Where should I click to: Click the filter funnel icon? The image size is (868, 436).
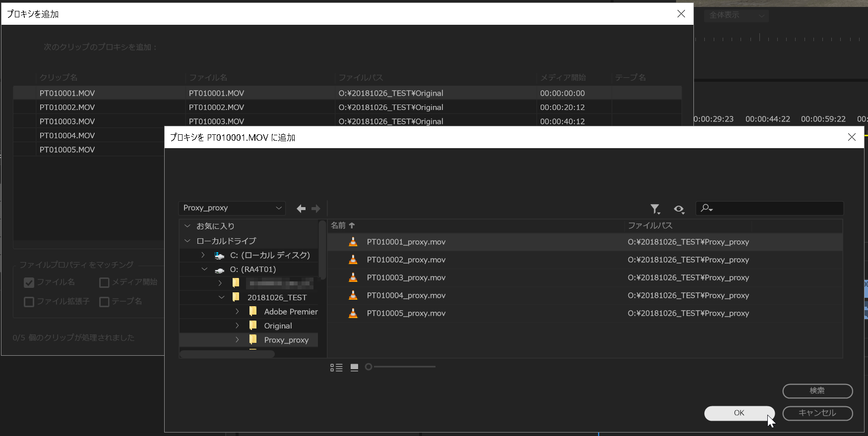655,209
